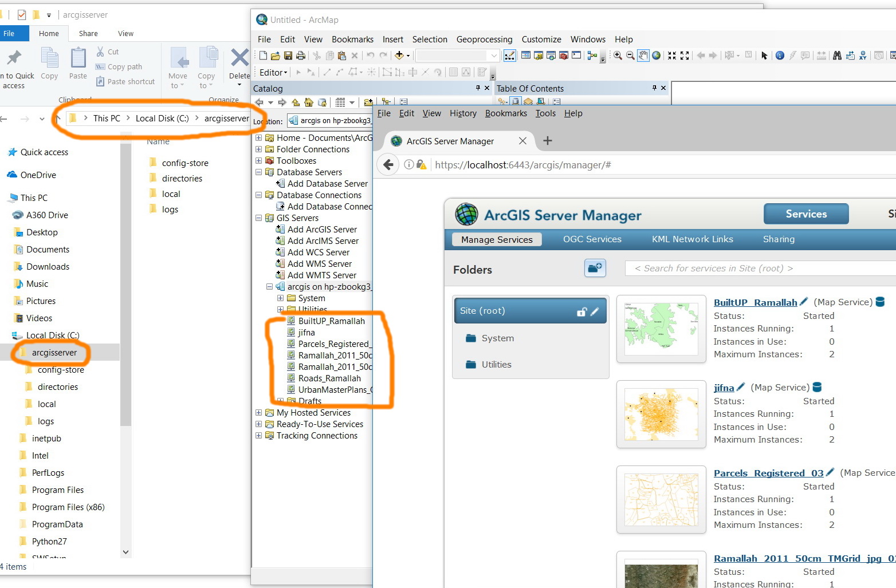The height and width of the screenshot is (588, 896).
Task: Open the jifna service link
Action: [724, 388]
